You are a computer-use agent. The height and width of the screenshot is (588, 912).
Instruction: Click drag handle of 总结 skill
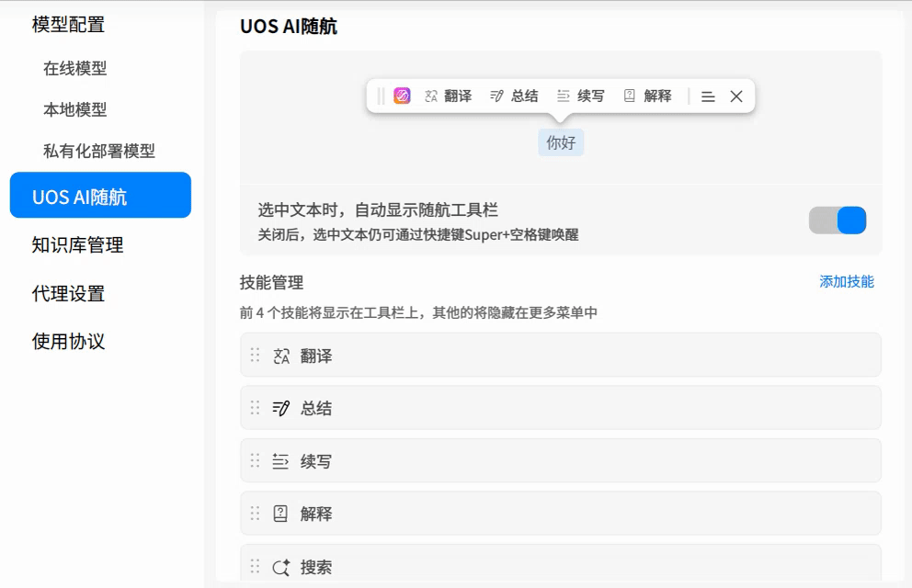(x=255, y=408)
